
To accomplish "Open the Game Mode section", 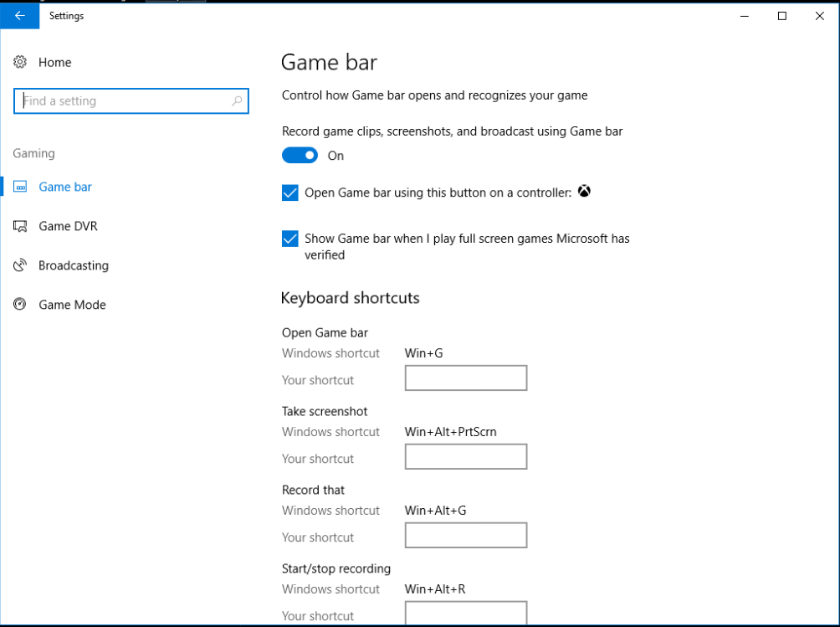I will click(72, 305).
